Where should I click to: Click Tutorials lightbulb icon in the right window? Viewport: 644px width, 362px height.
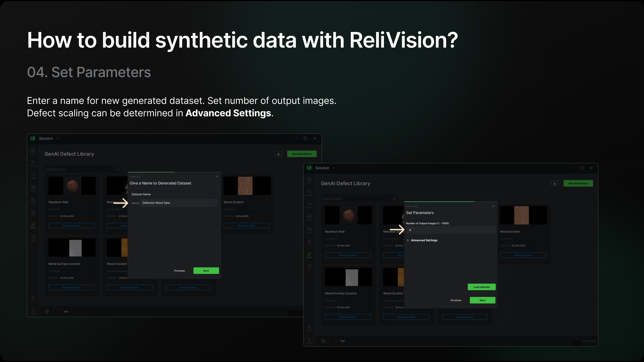click(309, 340)
